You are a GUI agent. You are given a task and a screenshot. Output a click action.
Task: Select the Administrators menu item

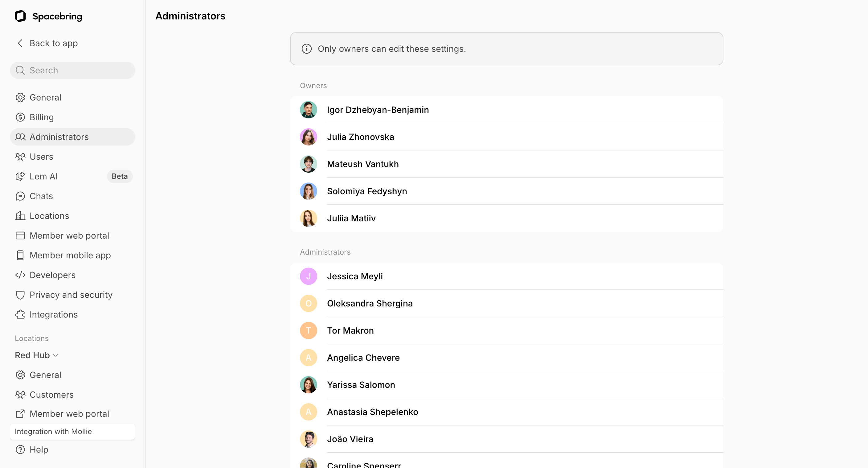coord(72,137)
